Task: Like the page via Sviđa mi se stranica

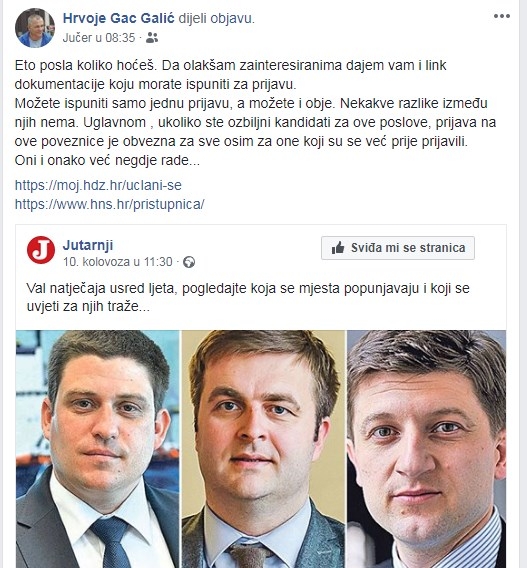Action: coord(398,248)
